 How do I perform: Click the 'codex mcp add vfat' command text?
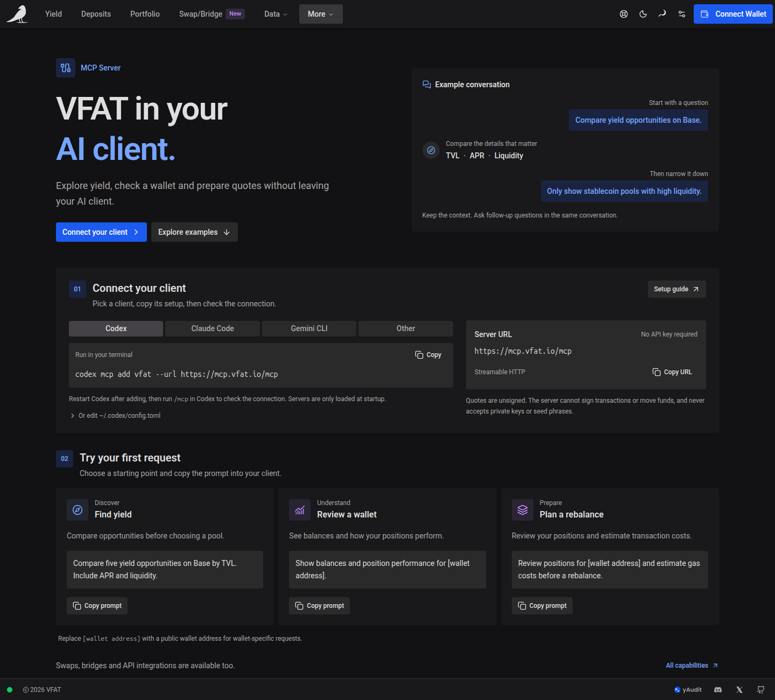(177, 374)
